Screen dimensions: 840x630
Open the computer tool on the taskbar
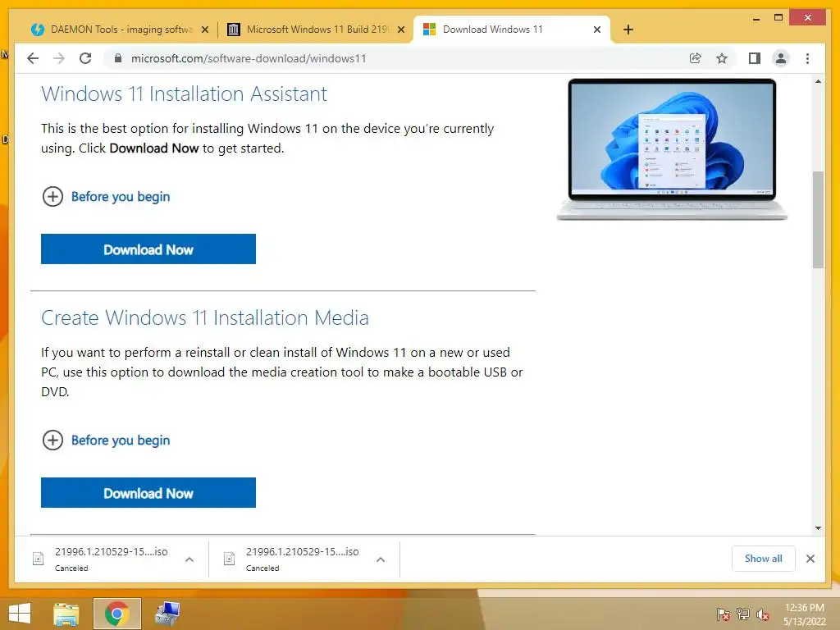pos(167,614)
